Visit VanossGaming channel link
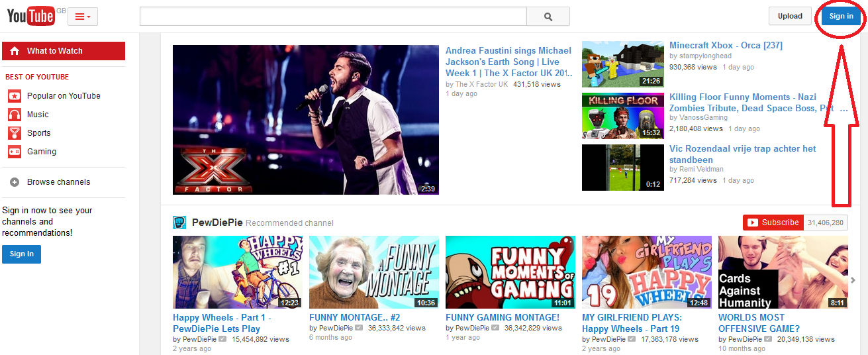This screenshot has width=868, height=355. pyautogui.click(x=703, y=118)
